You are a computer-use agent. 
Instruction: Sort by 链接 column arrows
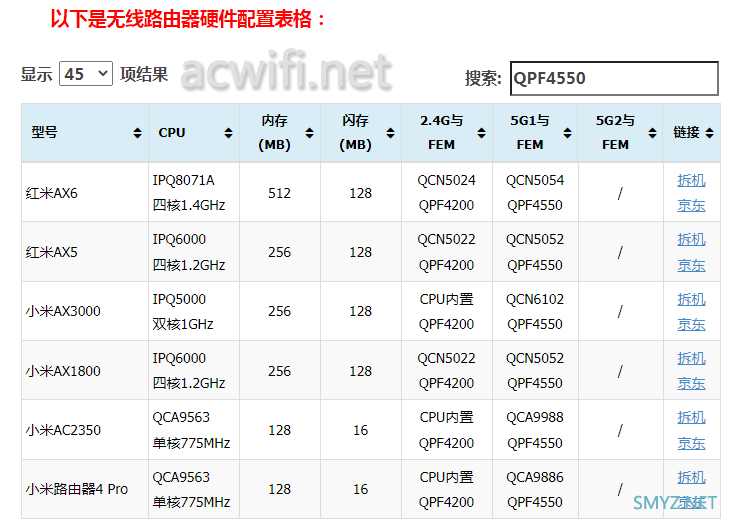710,133
